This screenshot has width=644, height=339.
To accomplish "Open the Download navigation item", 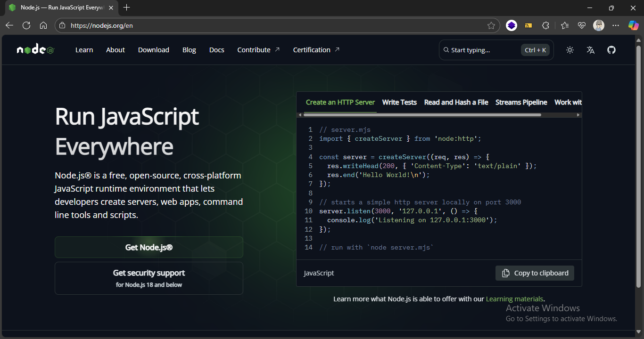I will [x=153, y=49].
